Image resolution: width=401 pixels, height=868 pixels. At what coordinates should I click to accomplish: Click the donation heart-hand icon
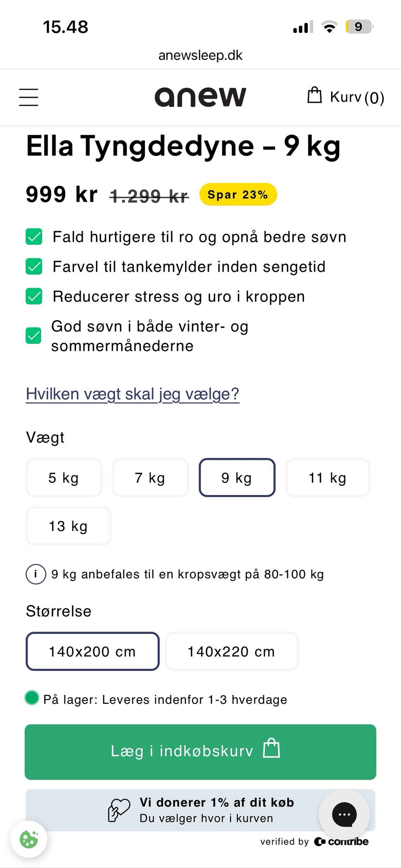[119, 810]
